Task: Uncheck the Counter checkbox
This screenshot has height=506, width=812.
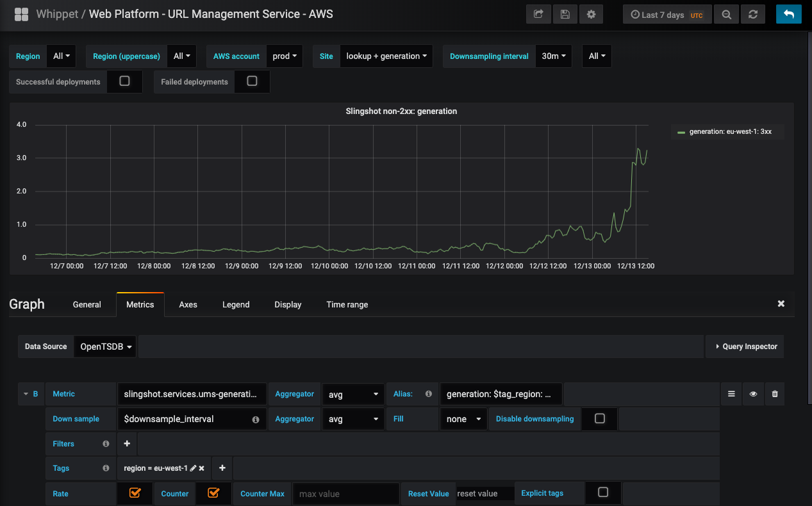Action: (x=213, y=493)
